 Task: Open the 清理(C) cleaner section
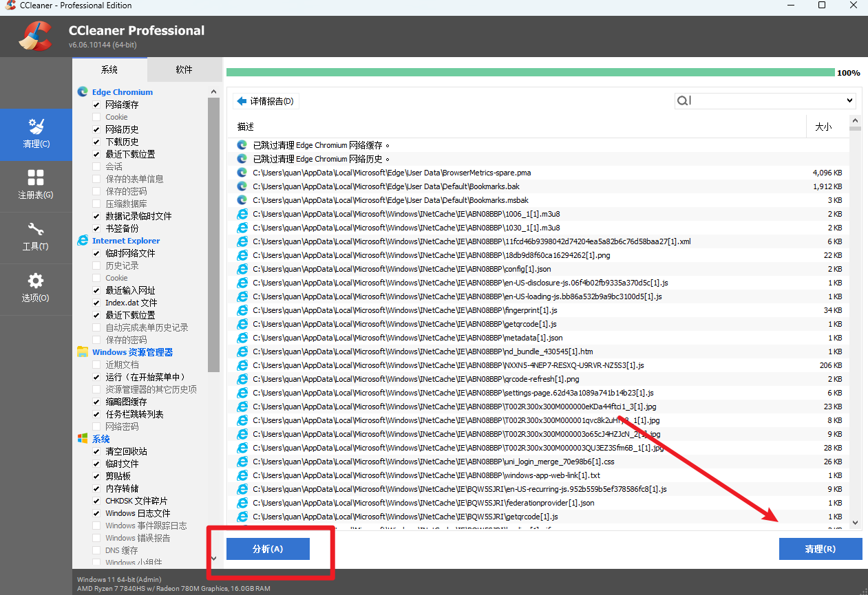click(x=36, y=135)
